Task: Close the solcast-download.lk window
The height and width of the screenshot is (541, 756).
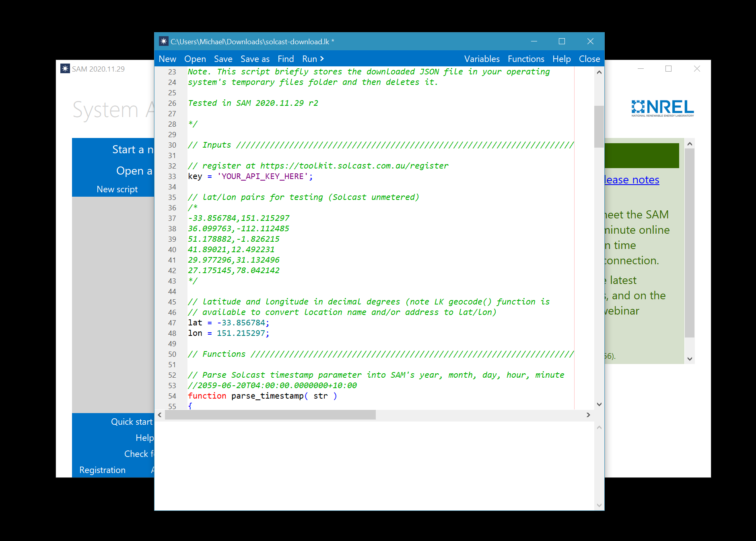Action: click(590, 41)
